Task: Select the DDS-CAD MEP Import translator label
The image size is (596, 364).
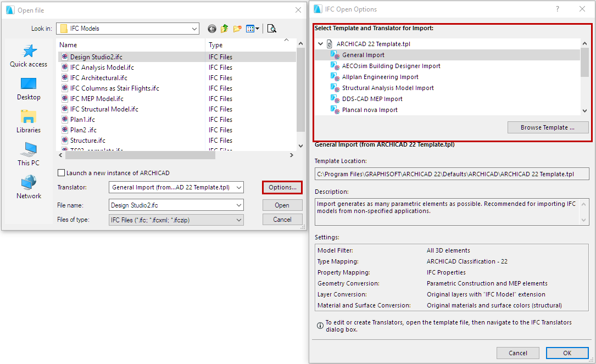Action: pyautogui.click(x=372, y=99)
